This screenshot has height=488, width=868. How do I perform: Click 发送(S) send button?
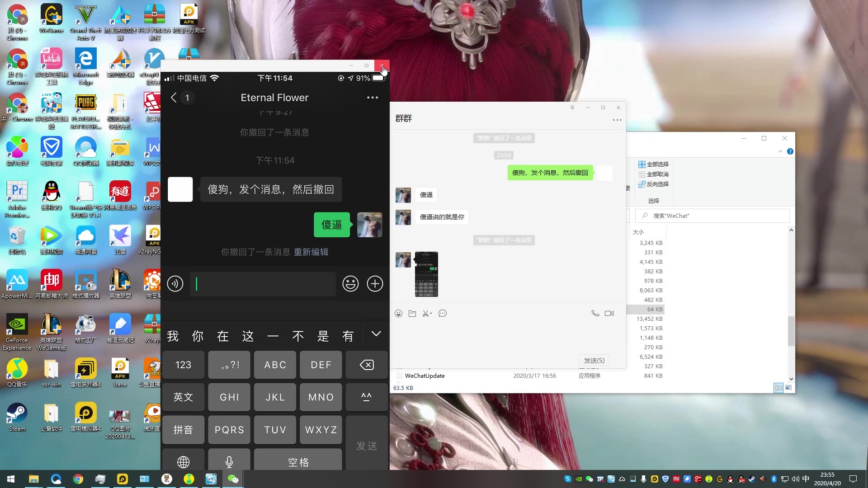(x=594, y=361)
